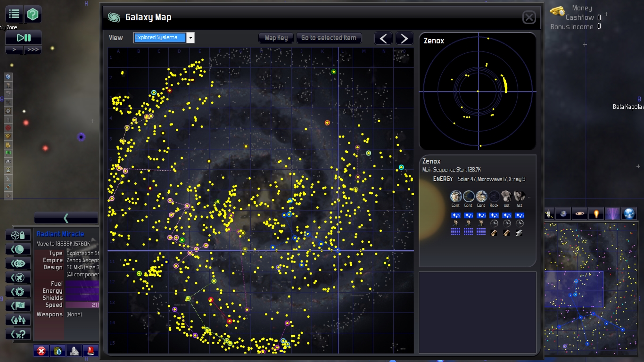Click the Beta Kapola star label
The width and height of the screenshot is (644, 362).
[628, 107]
